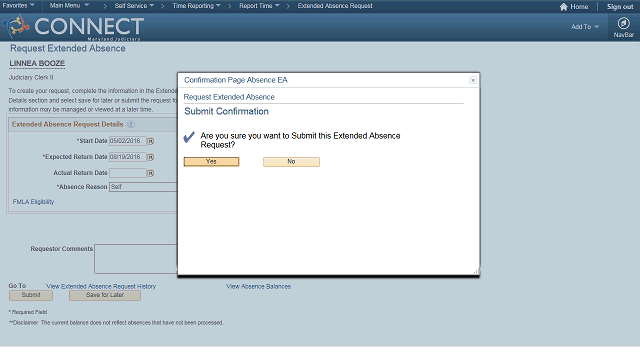Click the FMLA Eligibility link

tap(33, 202)
